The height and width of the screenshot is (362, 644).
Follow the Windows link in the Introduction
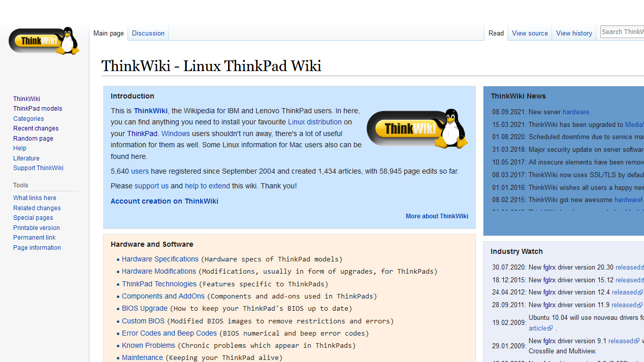[x=176, y=134]
